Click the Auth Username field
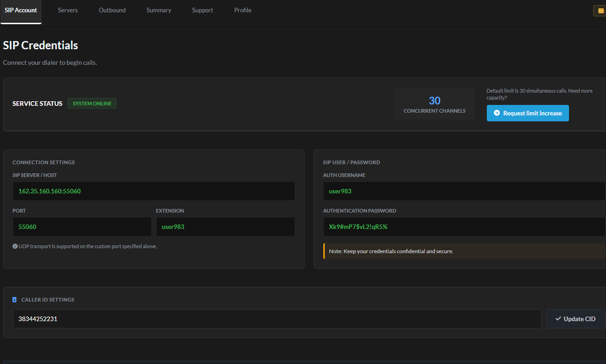The image size is (606, 364). coord(464,191)
